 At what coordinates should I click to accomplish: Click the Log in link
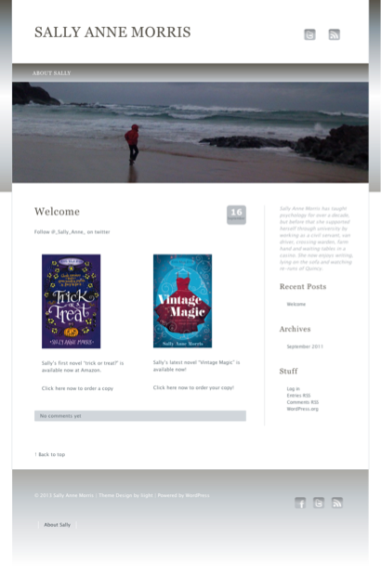(294, 389)
